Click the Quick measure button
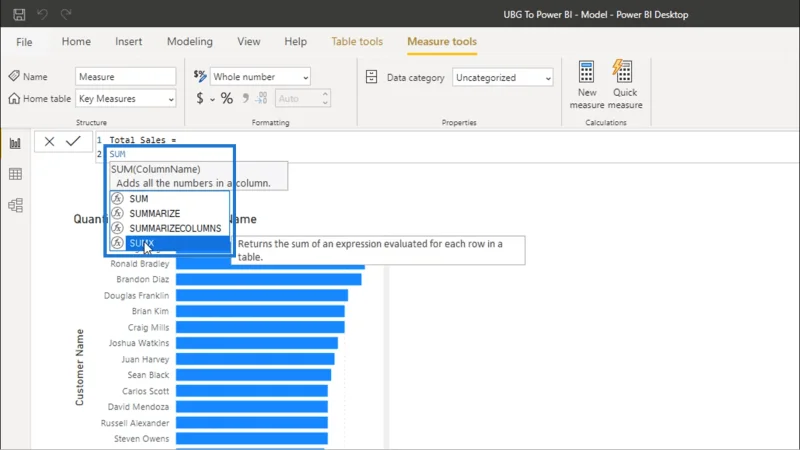Viewport: 800px width, 450px height. pyautogui.click(x=624, y=84)
